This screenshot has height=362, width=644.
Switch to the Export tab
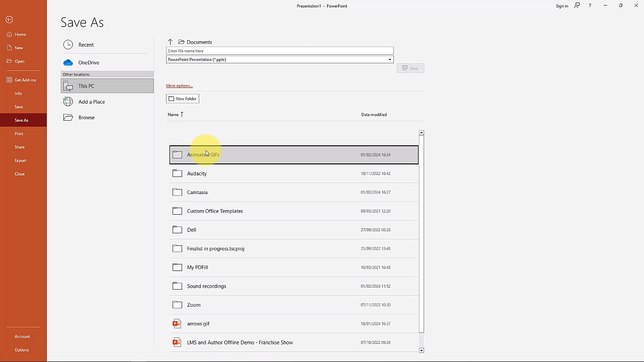pyautogui.click(x=20, y=160)
